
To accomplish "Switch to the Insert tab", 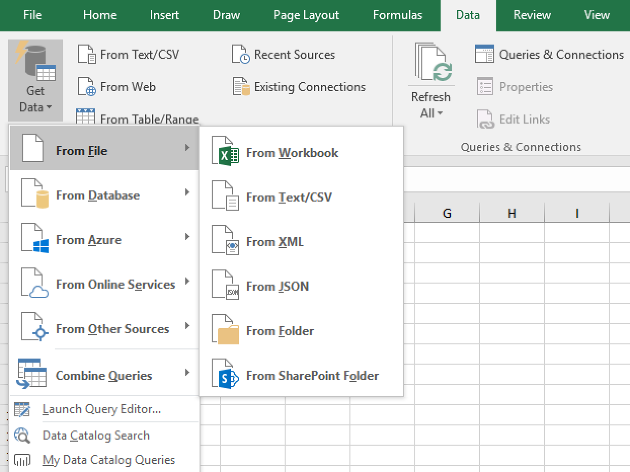I will click(x=164, y=15).
